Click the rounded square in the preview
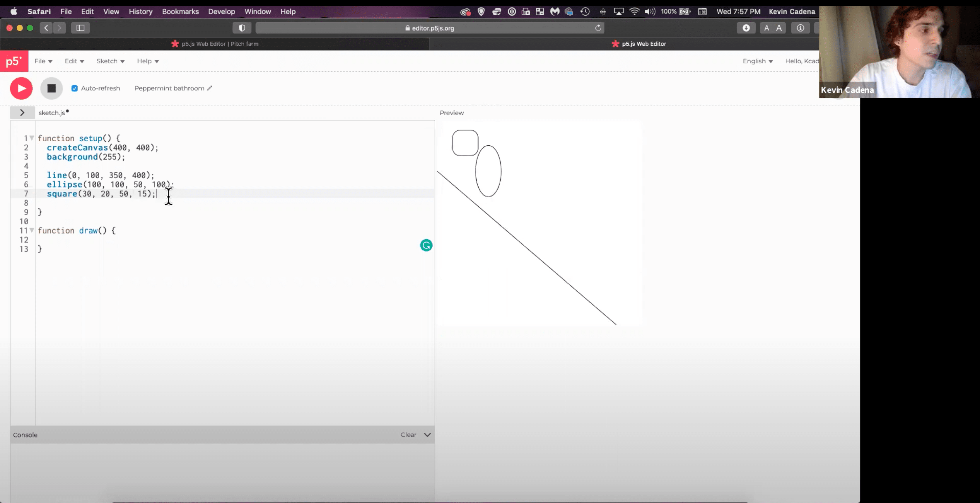The image size is (980, 503). pyautogui.click(x=465, y=143)
